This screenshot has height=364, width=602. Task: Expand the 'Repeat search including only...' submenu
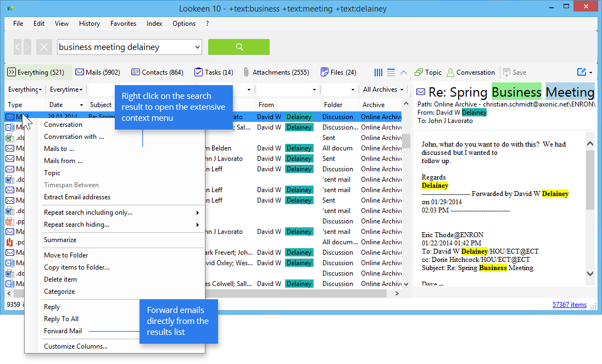point(121,212)
